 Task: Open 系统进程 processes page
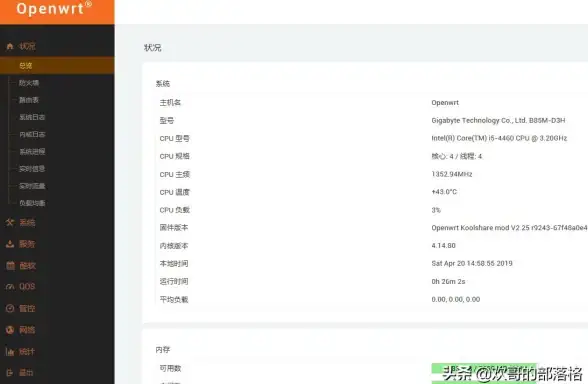[x=32, y=152]
